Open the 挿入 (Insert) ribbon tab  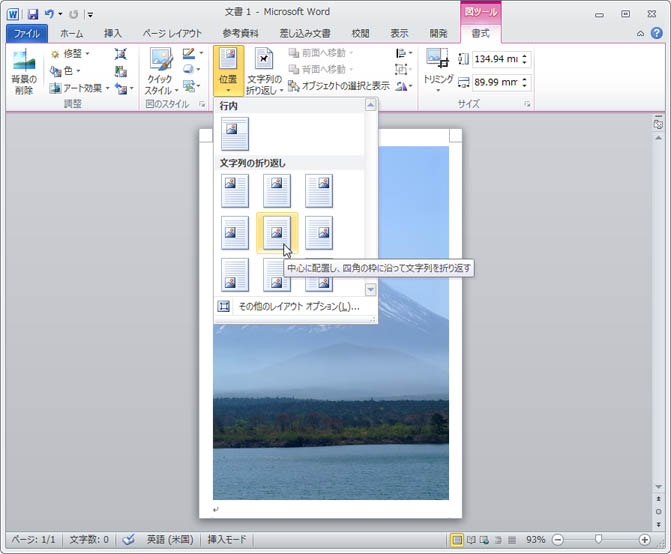click(x=112, y=34)
